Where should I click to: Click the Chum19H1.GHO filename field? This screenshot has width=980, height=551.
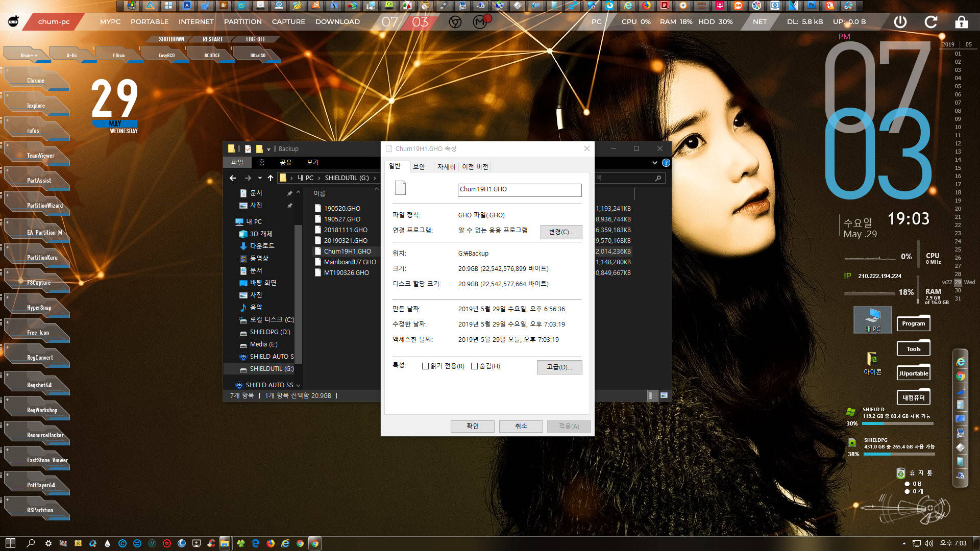point(520,190)
